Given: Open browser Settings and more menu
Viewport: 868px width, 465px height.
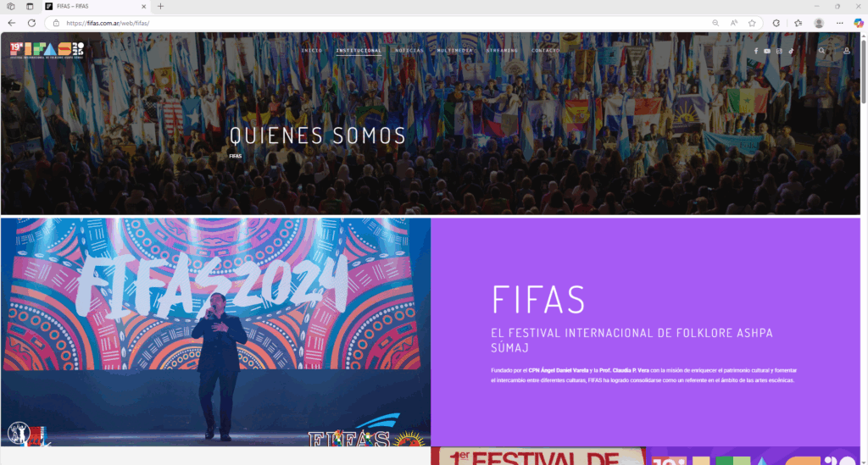Looking at the screenshot, I should coord(840,23).
